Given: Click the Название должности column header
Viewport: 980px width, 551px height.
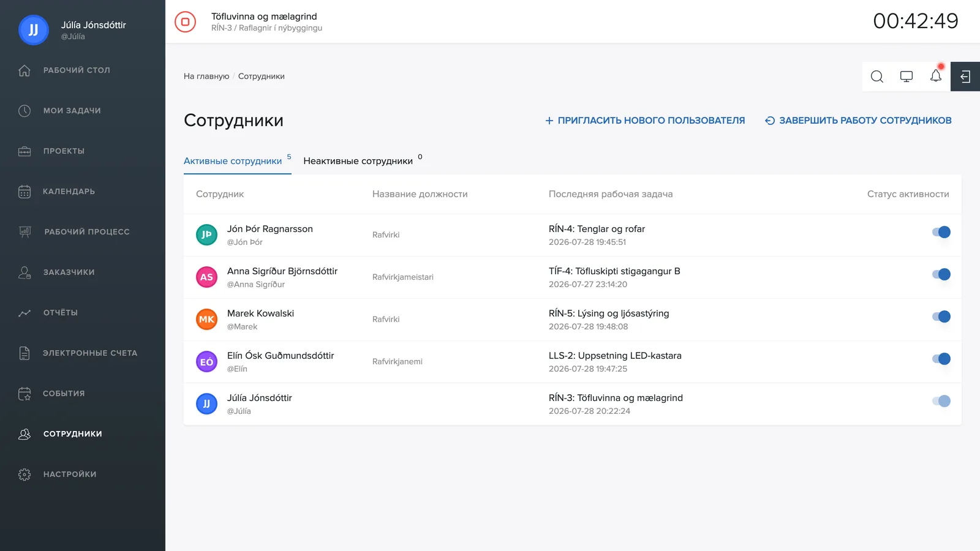Looking at the screenshot, I should tap(420, 194).
